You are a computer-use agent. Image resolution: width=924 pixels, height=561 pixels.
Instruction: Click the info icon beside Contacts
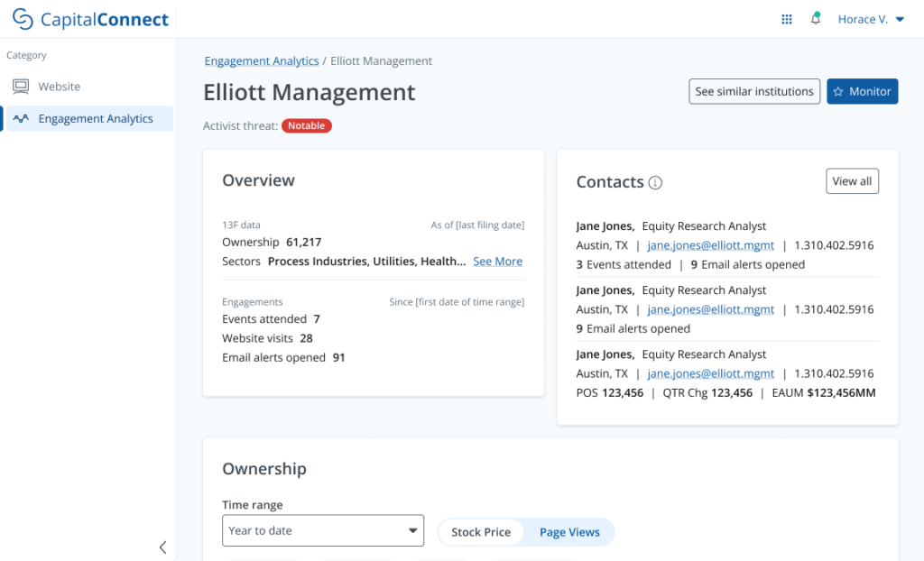655,183
